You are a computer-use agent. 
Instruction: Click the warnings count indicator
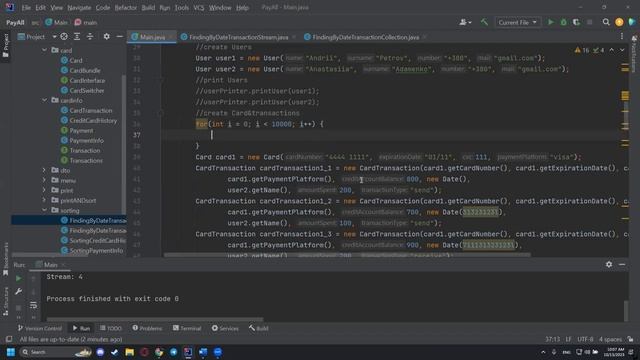coord(582,50)
